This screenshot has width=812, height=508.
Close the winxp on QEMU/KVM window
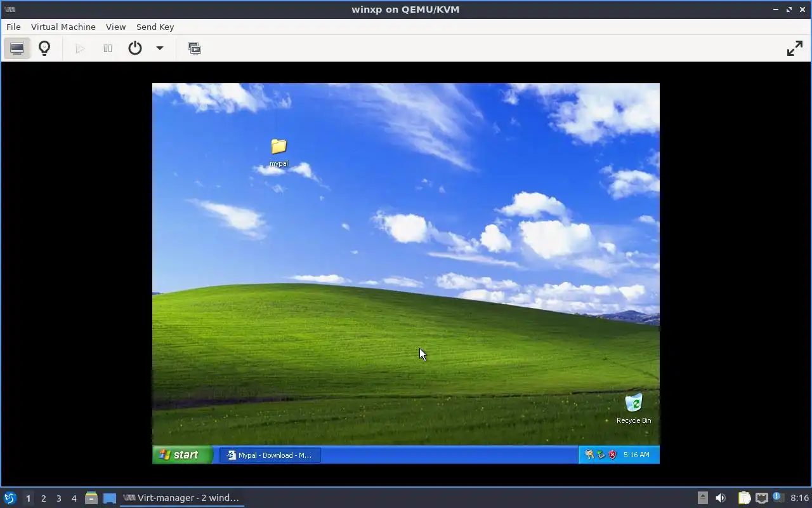point(802,10)
